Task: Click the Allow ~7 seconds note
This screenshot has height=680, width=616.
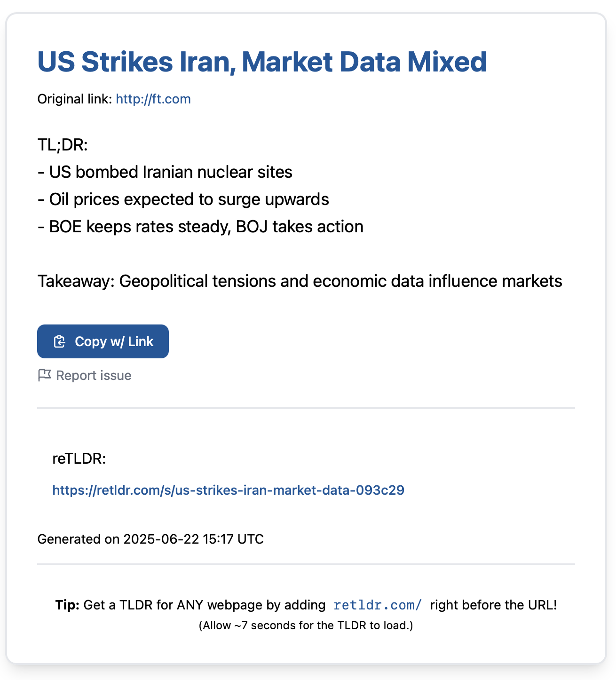Action: coord(306,625)
